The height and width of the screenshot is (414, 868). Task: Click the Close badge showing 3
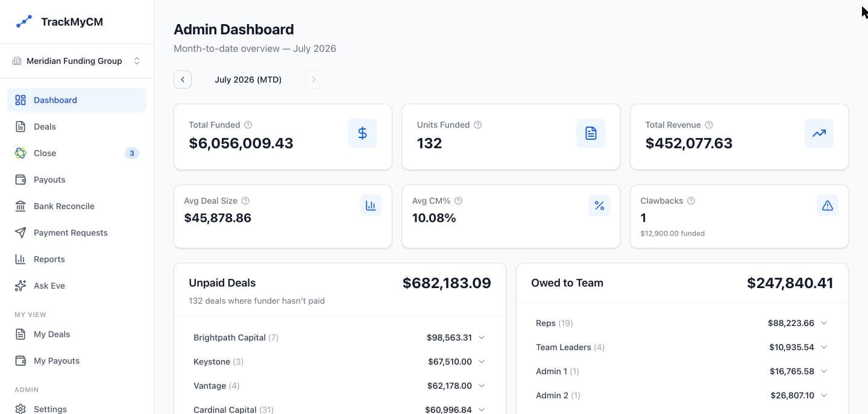tap(132, 153)
